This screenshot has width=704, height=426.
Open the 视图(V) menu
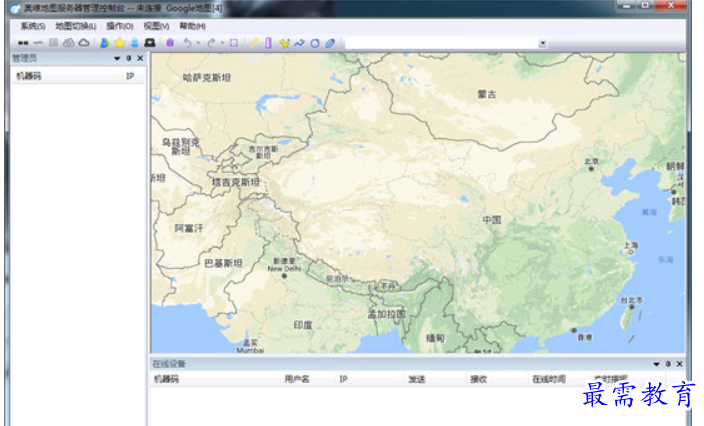[156, 26]
